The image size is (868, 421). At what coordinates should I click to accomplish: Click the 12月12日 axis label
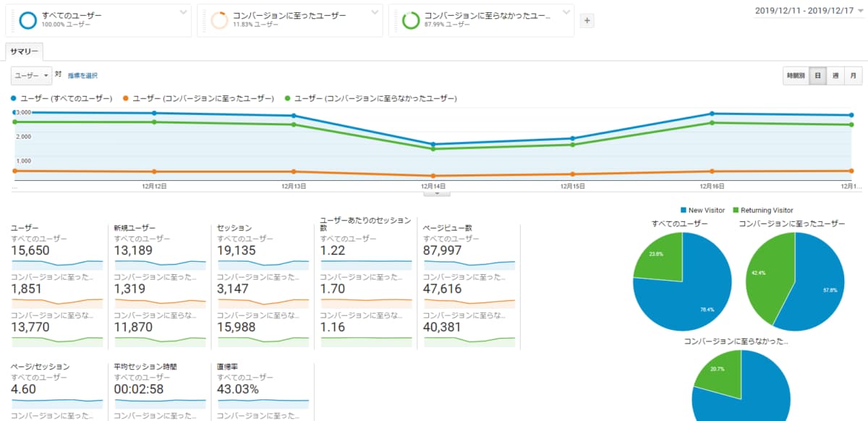(154, 186)
